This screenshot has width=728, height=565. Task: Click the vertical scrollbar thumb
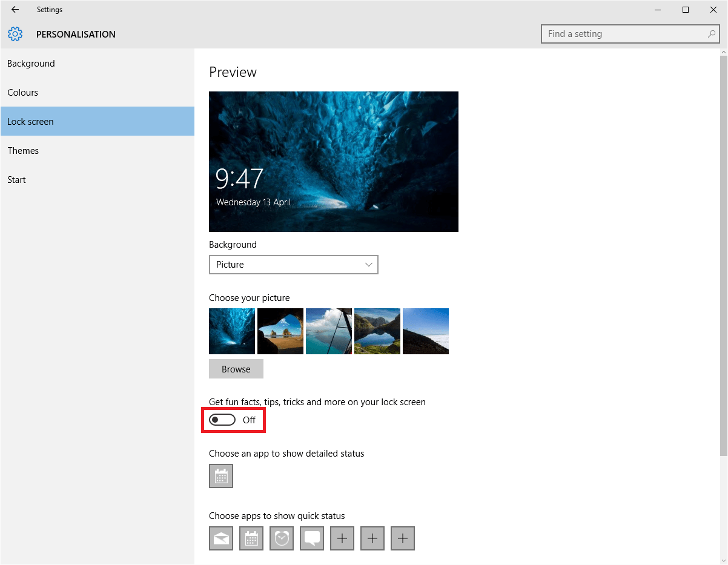[723, 257]
